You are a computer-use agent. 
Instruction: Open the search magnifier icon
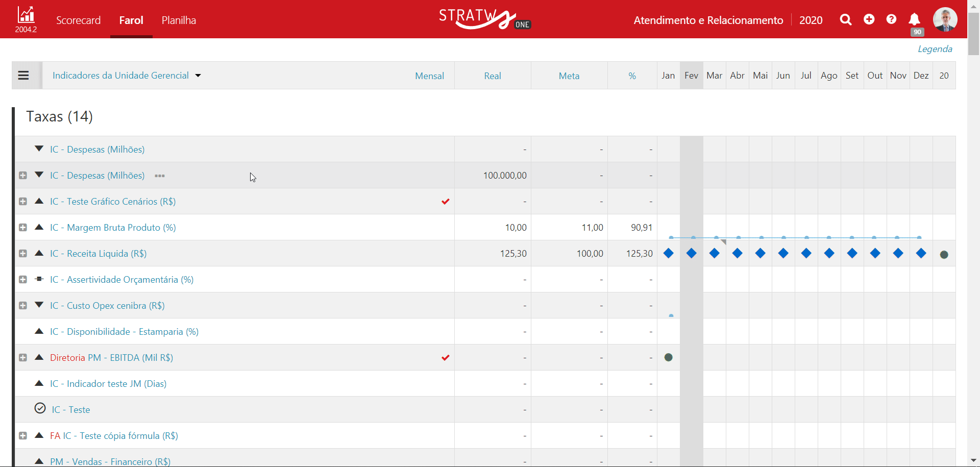tap(846, 20)
